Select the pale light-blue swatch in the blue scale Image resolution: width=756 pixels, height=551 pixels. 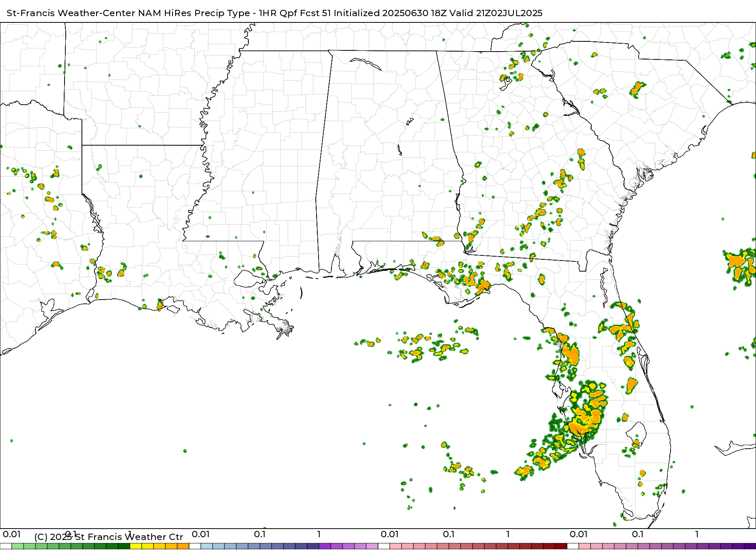coord(207,546)
